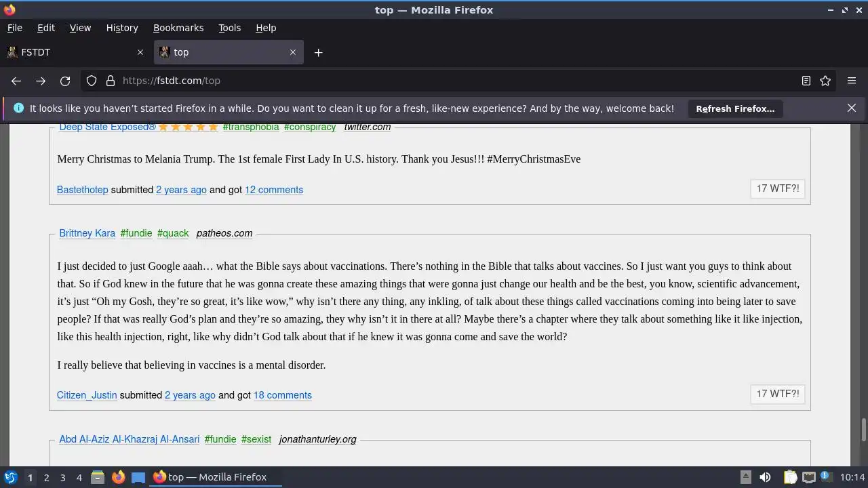Expand the History menu
Viewport: 868px width, 488px height.
(122, 28)
